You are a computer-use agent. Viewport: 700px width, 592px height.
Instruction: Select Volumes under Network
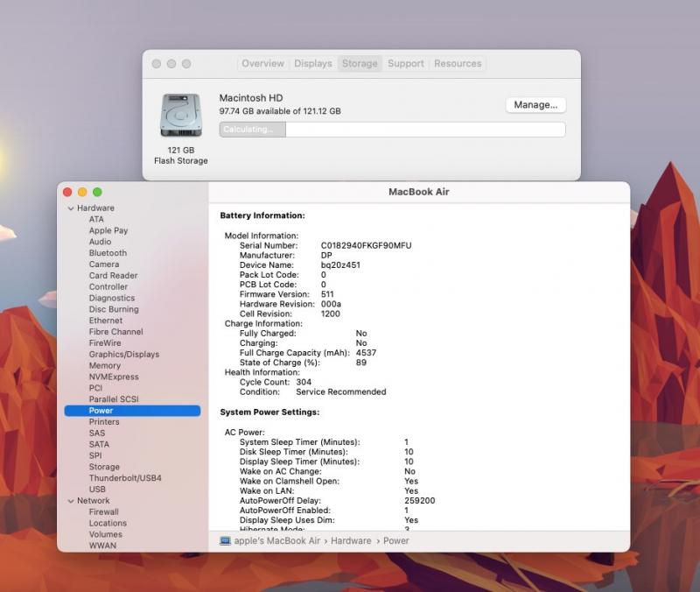coord(106,534)
